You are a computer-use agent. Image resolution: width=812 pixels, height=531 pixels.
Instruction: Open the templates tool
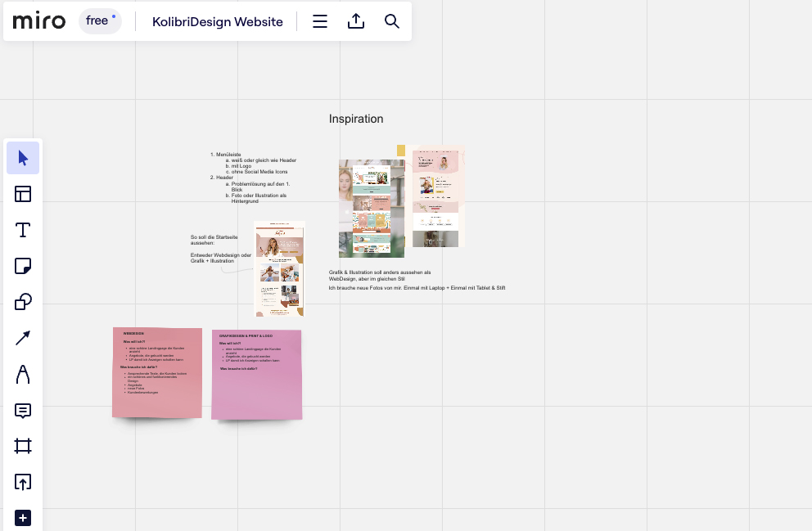[23, 194]
